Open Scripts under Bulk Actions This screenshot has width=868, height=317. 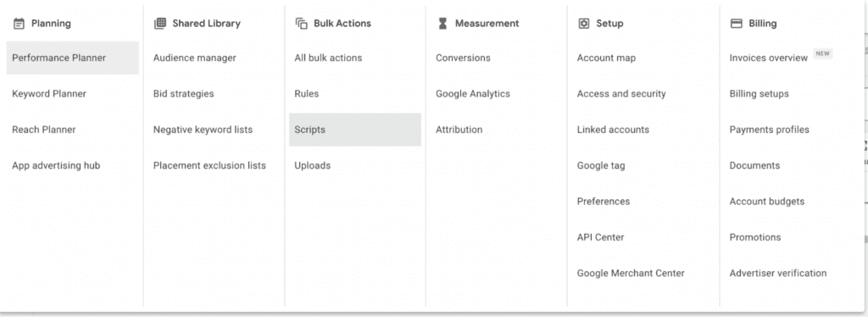(355, 130)
